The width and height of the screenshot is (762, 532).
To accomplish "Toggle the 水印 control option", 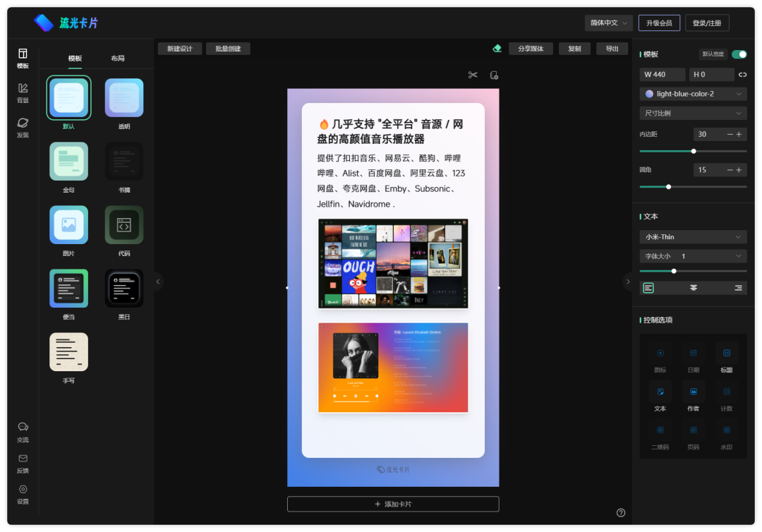I will (x=726, y=433).
